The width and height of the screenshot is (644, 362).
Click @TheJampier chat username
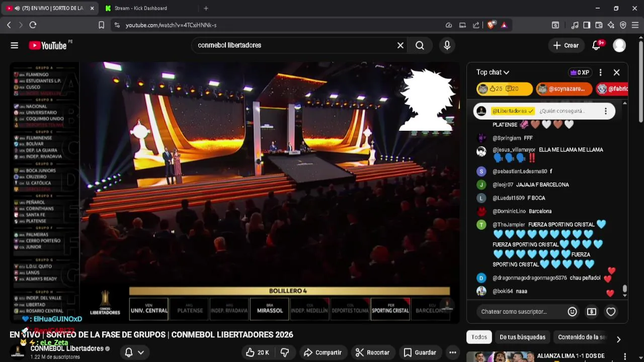click(509, 225)
